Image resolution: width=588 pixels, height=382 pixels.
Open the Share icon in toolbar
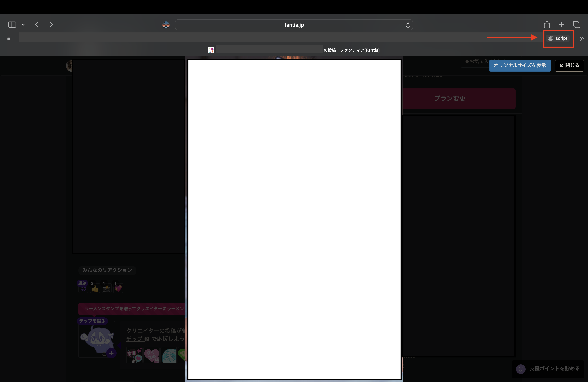tap(547, 25)
